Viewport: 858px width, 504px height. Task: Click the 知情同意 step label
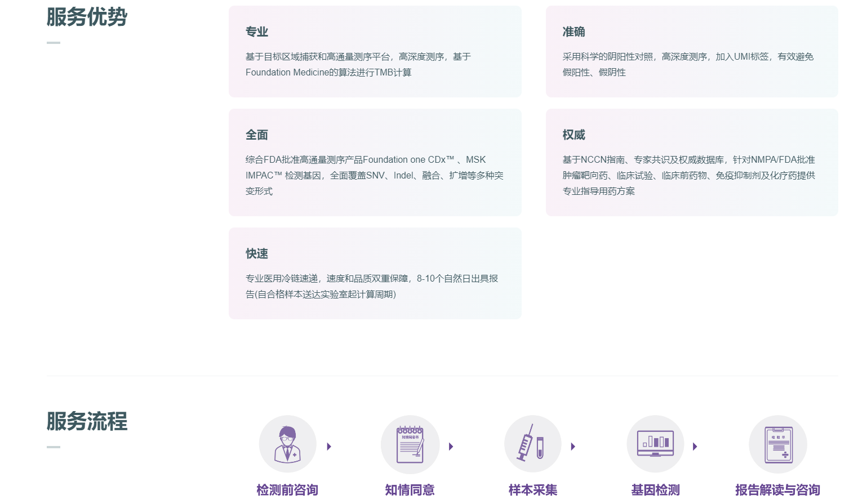(410, 490)
